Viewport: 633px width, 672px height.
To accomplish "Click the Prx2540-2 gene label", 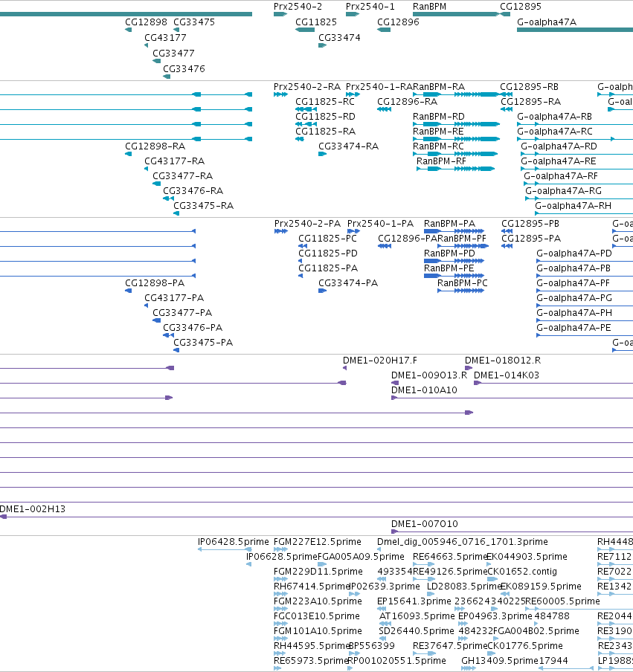I will (298, 7).
